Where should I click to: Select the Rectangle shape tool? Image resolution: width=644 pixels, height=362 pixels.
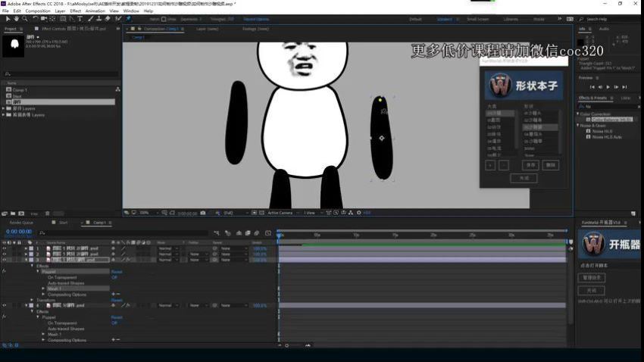pos(63,19)
